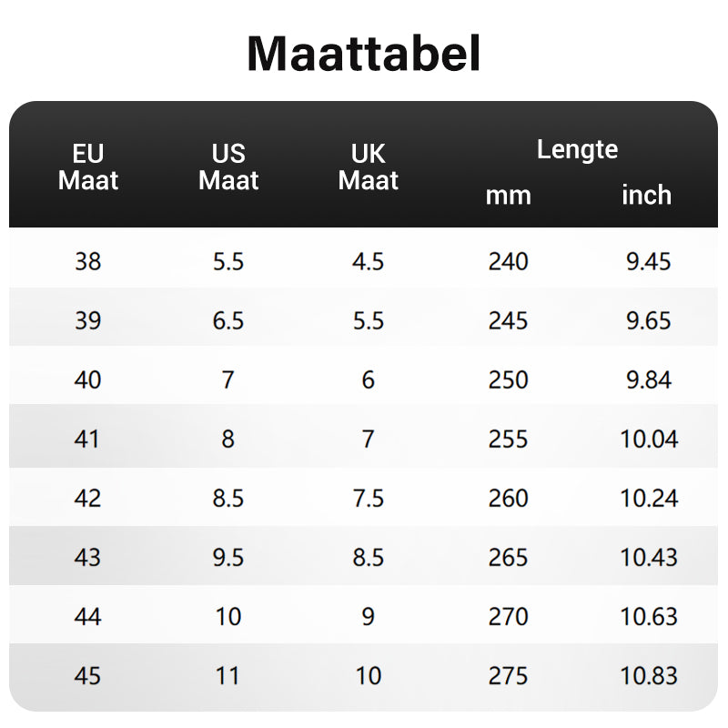The height and width of the screenshot is (728, 728).
Task: Select the US Maat column header
Action: pos(228,167)
